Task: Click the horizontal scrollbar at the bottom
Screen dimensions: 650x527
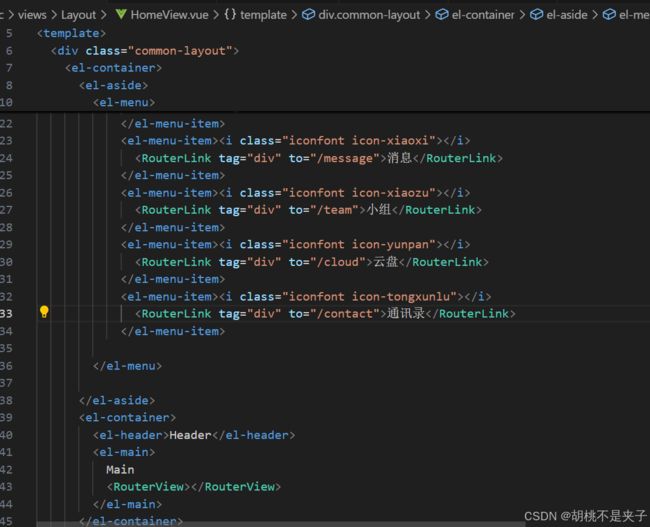Action: point(281,524)
